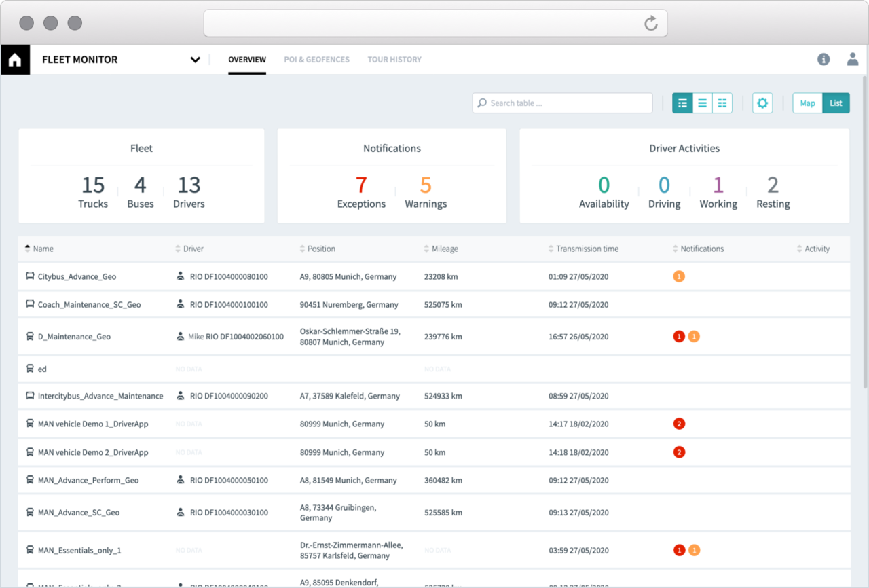This screenshot has width=869, height=588.
Task: Sort table by Mileage column
Action: coord(441,249)
